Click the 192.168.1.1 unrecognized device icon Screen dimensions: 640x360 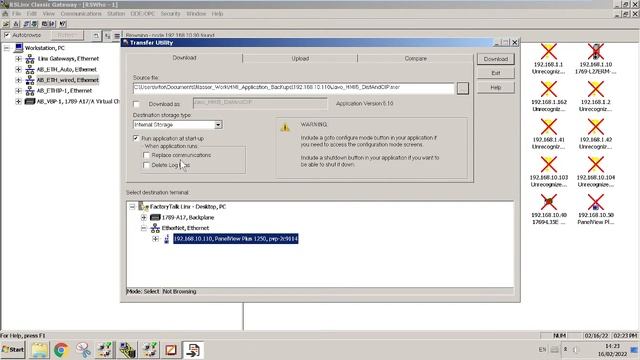(x=548, y=52)
